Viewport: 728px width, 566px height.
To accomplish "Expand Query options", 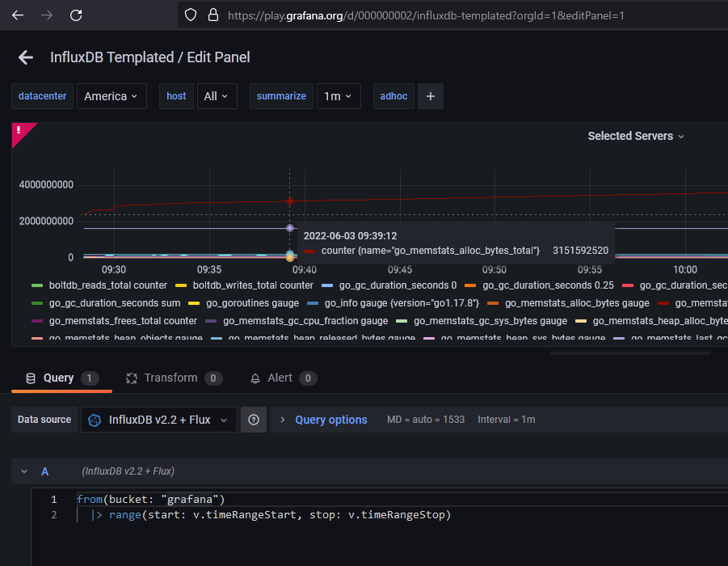I will [330, 420].
